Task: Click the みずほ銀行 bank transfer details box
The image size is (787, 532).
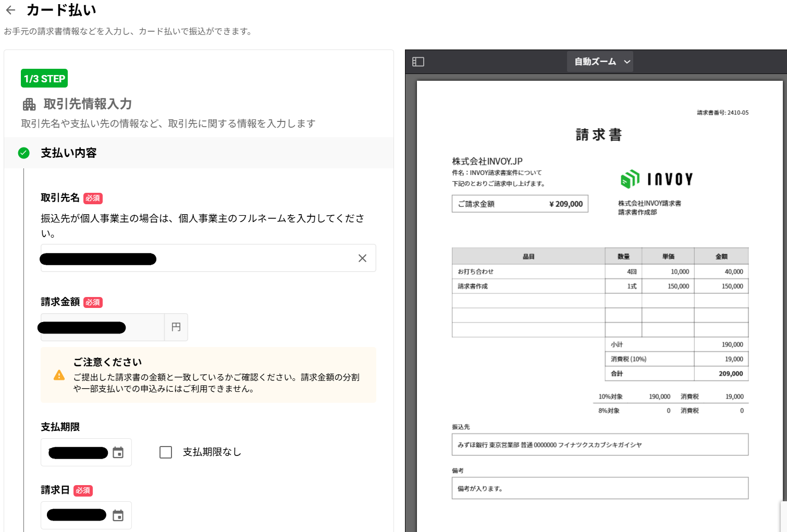Action: point(600,444)
